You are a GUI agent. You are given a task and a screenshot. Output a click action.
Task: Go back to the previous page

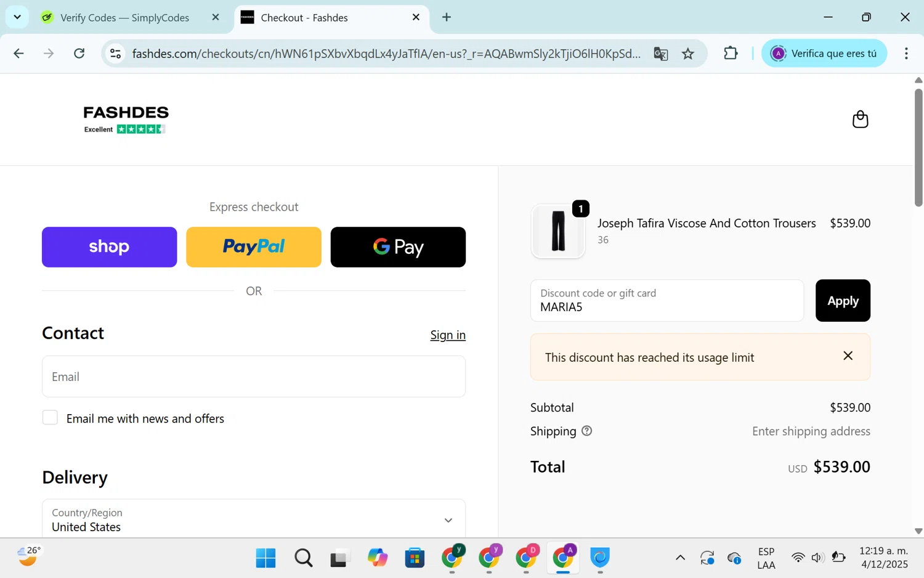click(18, 54)
